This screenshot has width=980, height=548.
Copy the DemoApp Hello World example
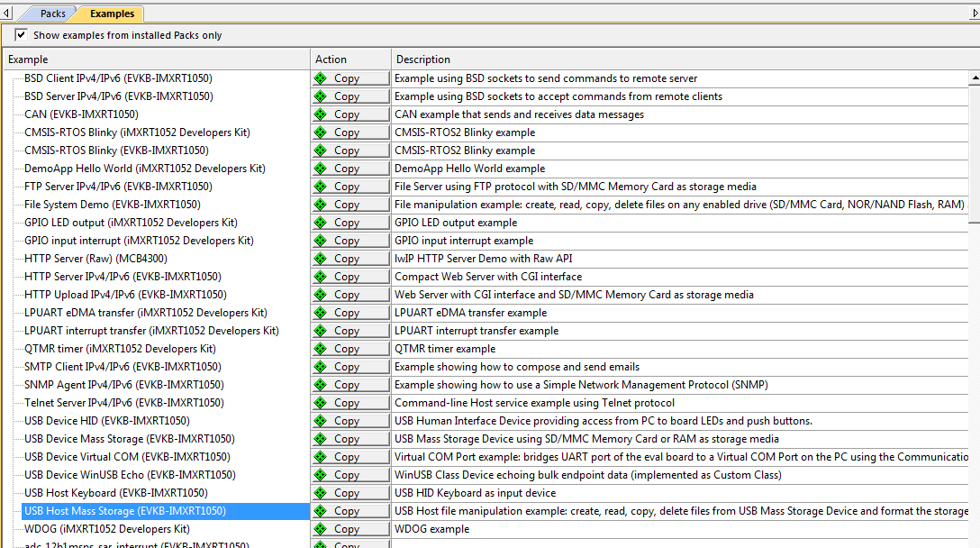[x=350, y=169]
